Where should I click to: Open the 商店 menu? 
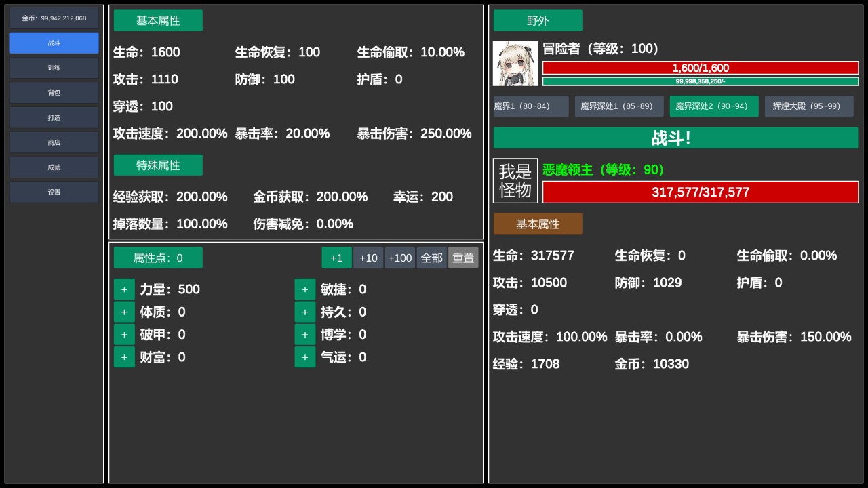click(54, 142)
